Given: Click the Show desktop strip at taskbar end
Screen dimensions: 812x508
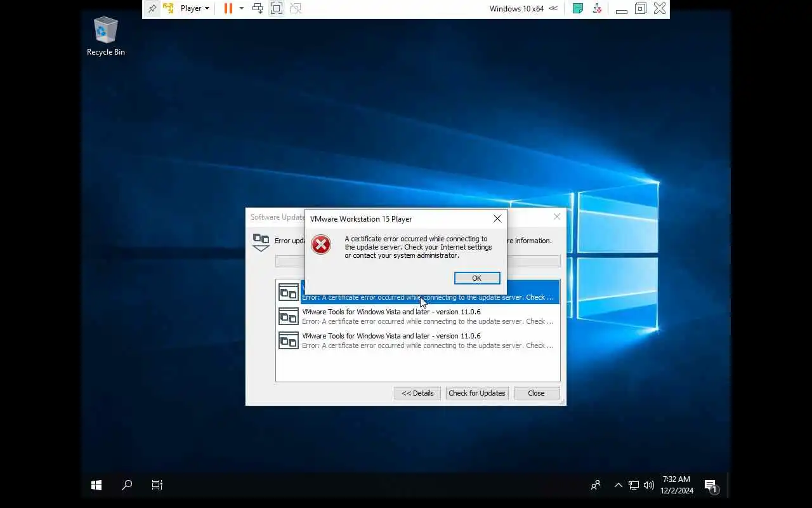Looking at the screenshot, I should coord(729,485).
